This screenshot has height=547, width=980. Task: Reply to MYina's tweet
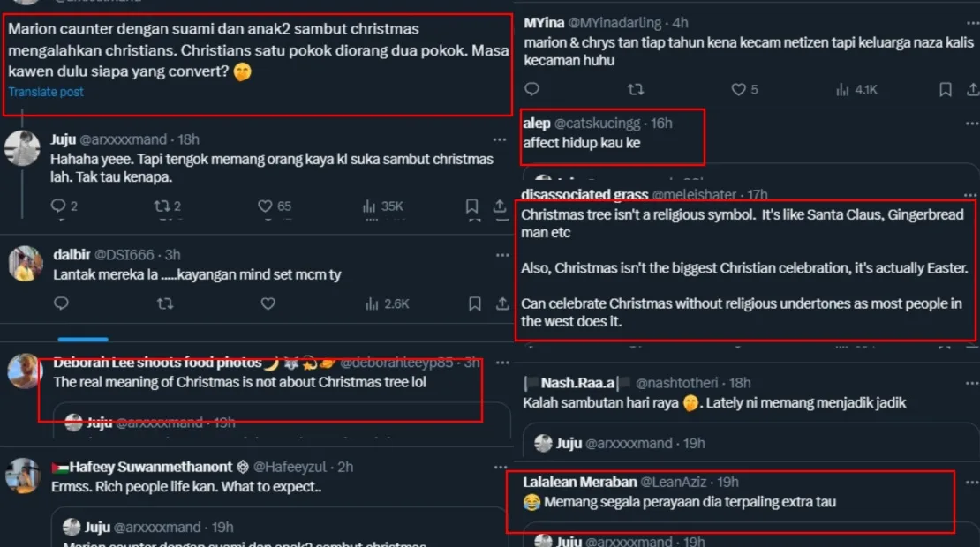(531, 89)
